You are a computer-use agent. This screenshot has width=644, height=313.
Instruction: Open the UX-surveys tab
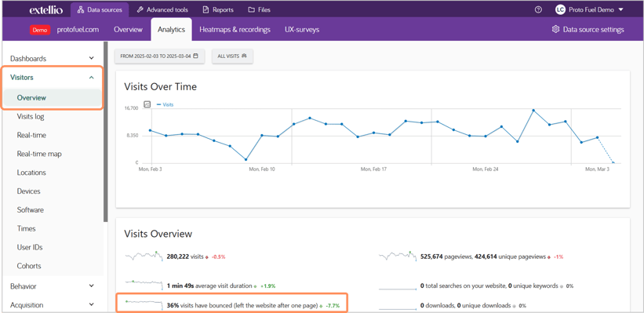click(x=302, y=30)
